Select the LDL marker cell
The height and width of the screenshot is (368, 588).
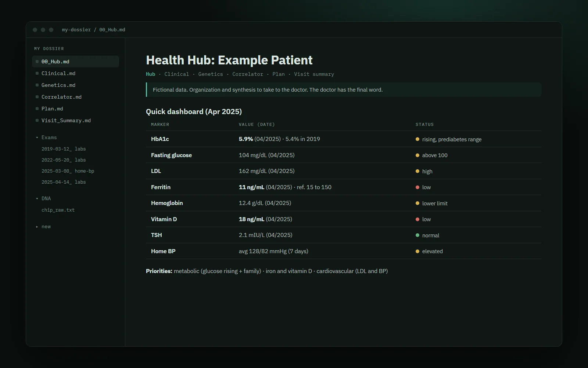pos(156,171)
